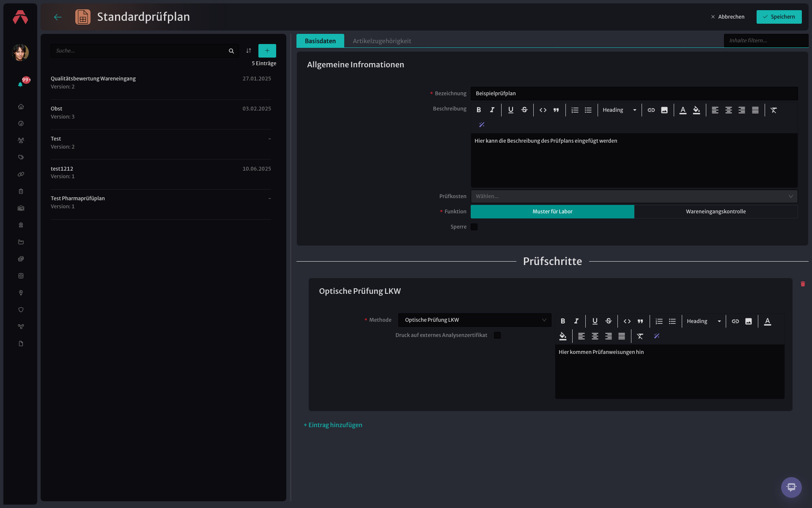Insert an image in the Prüfanweisungen editor
The width and height of the screenshot is (812, 508).
[749, 321]
